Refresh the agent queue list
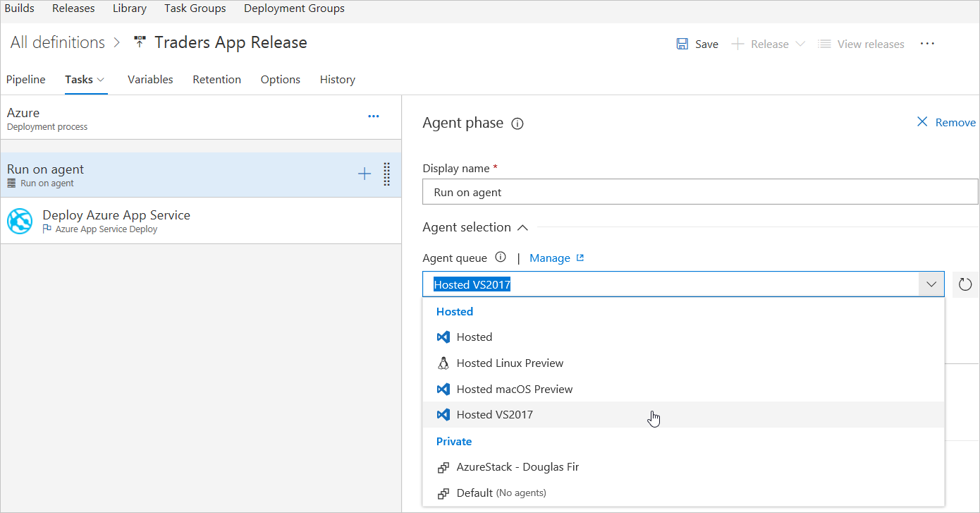 point(965,284)
